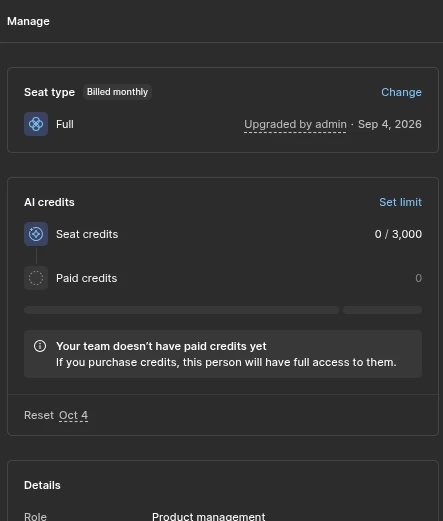
Task: Open the Change seat type link
Action: [x=401, y=92]
